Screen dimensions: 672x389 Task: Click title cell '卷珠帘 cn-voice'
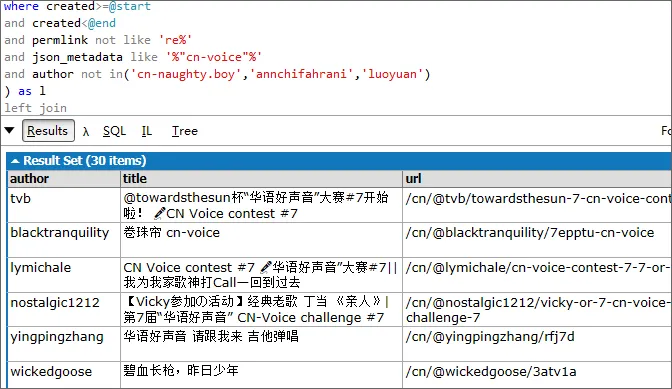pyautogui.click(x=261, y=240)
